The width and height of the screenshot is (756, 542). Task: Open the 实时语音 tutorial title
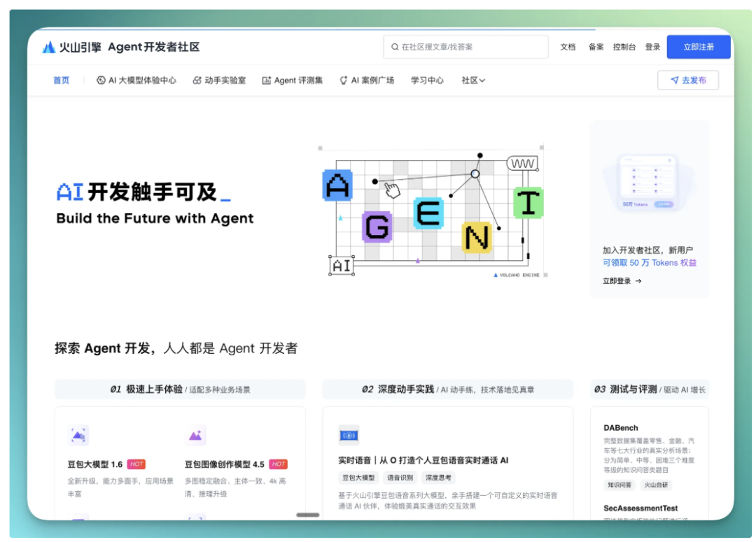click(x=423, y=461)
